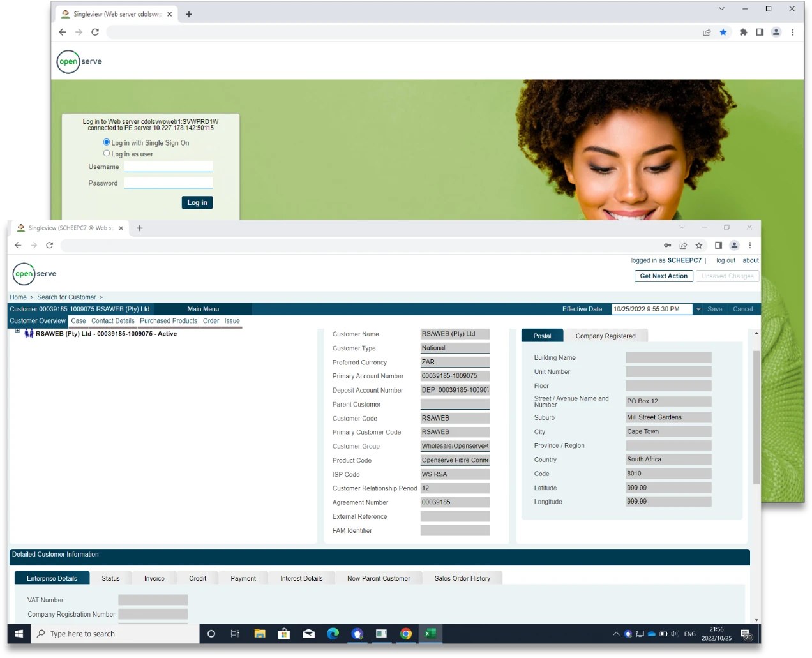Click Cancel in customer bar
Screen dimensions: 812x658
pos(743,309)
